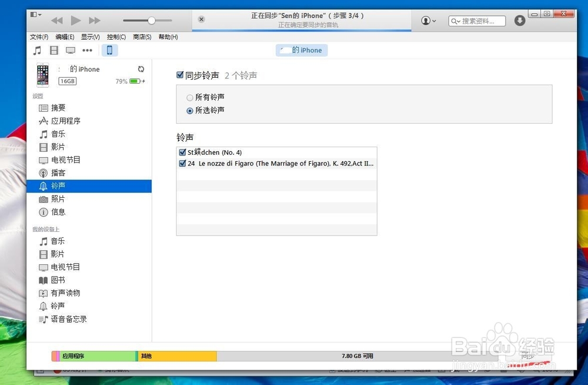This screenshot has width=588, height=385.
Task: Open 有声读物 audiobooks on device
Action: (89, 293)
